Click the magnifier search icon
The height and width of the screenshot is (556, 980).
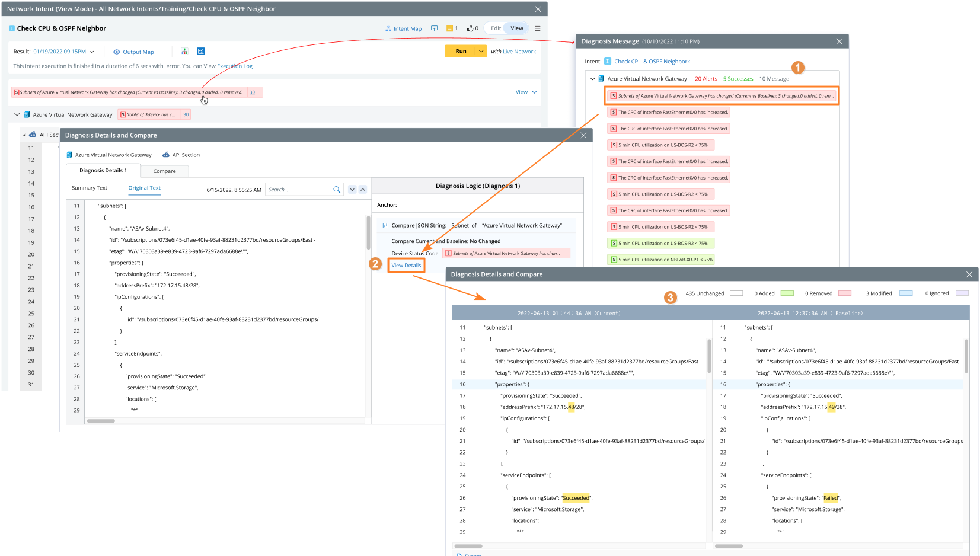(337, 190)
